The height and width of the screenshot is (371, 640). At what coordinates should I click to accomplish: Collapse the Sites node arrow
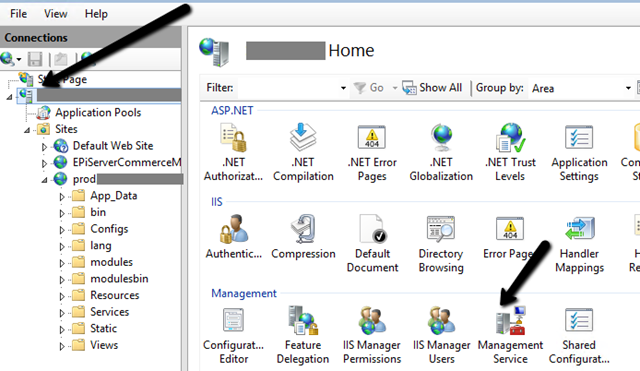[27, 130]
